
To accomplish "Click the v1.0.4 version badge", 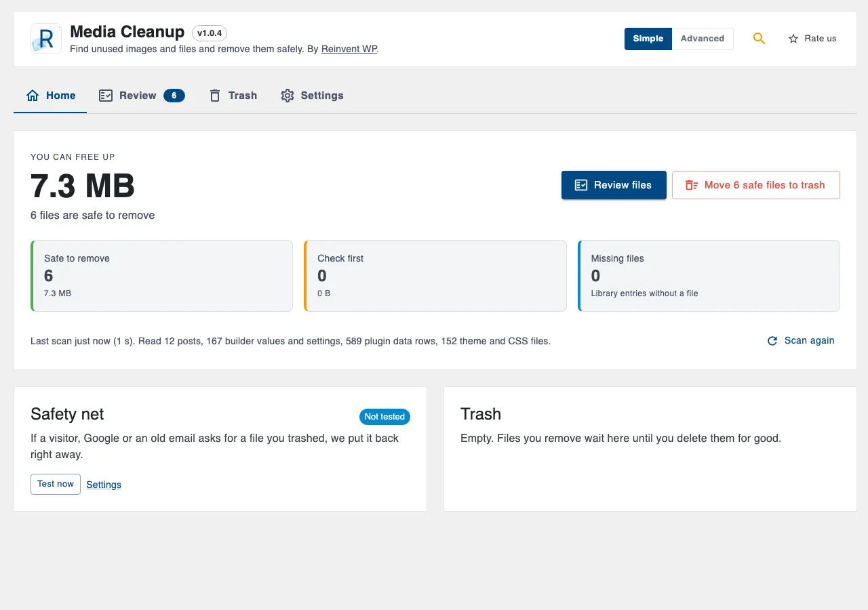I will point(210,33).
